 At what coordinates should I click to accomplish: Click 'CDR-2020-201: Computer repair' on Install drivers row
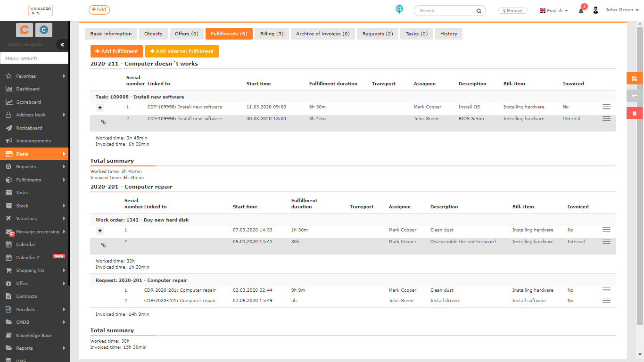pos(180,300)
